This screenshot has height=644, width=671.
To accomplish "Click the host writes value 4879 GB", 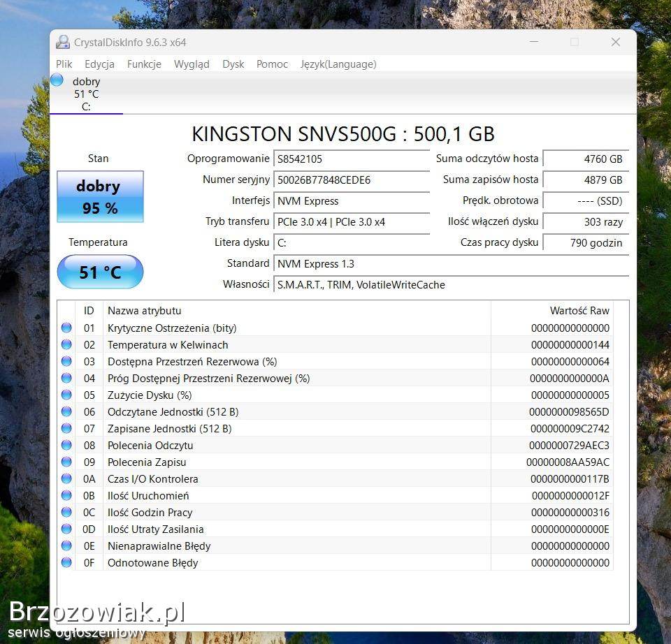I will point(586,180).
